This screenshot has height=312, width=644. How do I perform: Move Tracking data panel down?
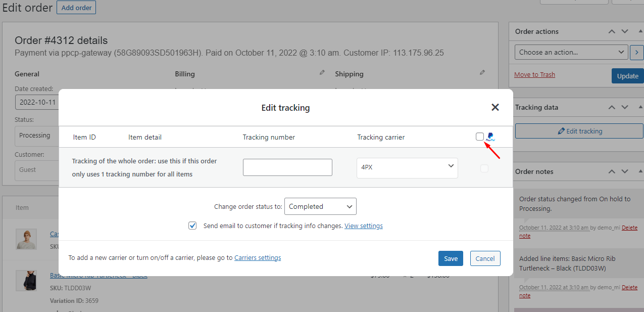pyautogui.click(x=625, y=107)
